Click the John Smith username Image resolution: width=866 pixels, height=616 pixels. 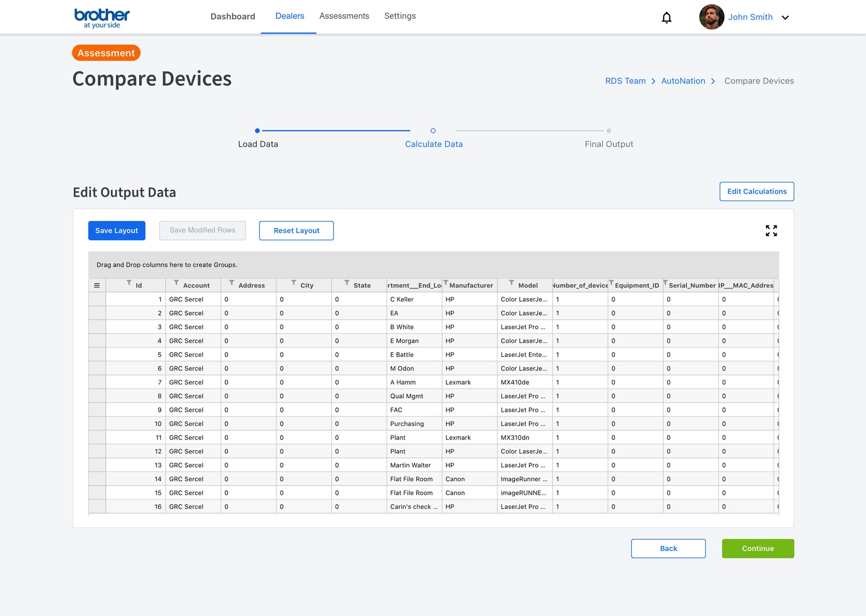(x=750, y=17)
